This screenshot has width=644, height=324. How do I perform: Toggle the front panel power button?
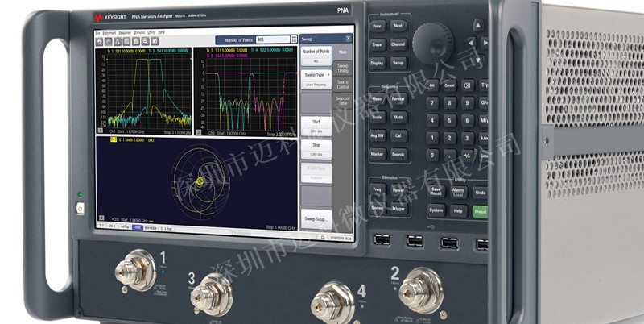pyautogui.click(x=80, y=209)
